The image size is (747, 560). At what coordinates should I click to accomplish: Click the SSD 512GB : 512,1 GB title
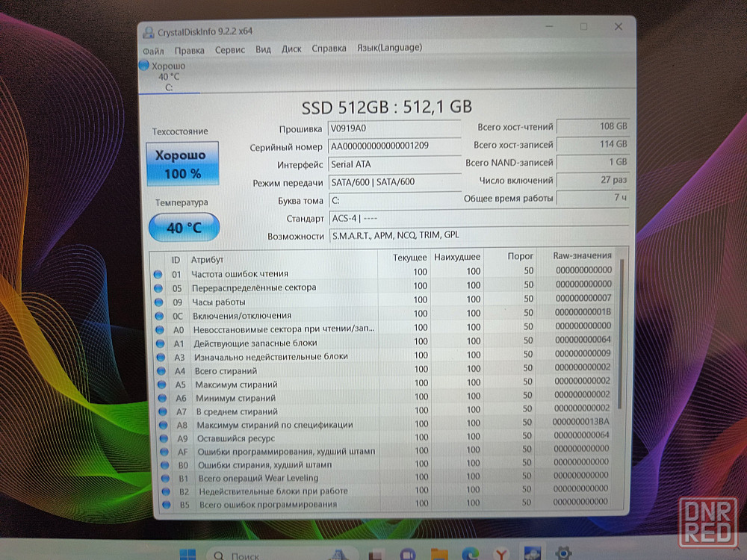pyautogui.click(x=386, y=107)
